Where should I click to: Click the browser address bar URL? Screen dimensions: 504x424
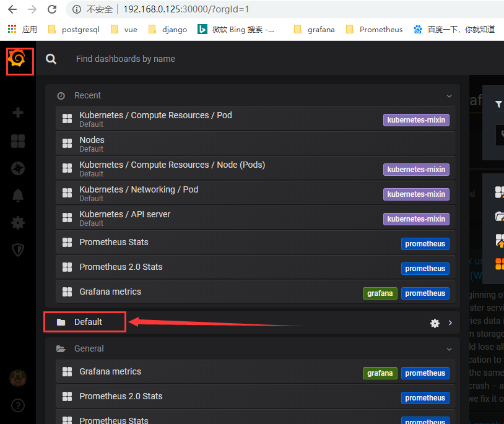click(x=186, y=9)
